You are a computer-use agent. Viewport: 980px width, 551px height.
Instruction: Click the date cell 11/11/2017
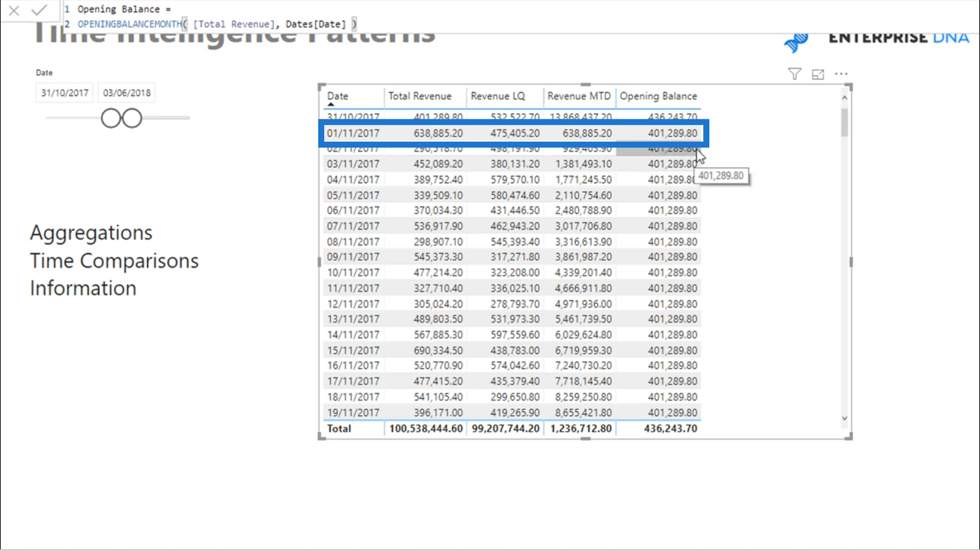[353, 288]
